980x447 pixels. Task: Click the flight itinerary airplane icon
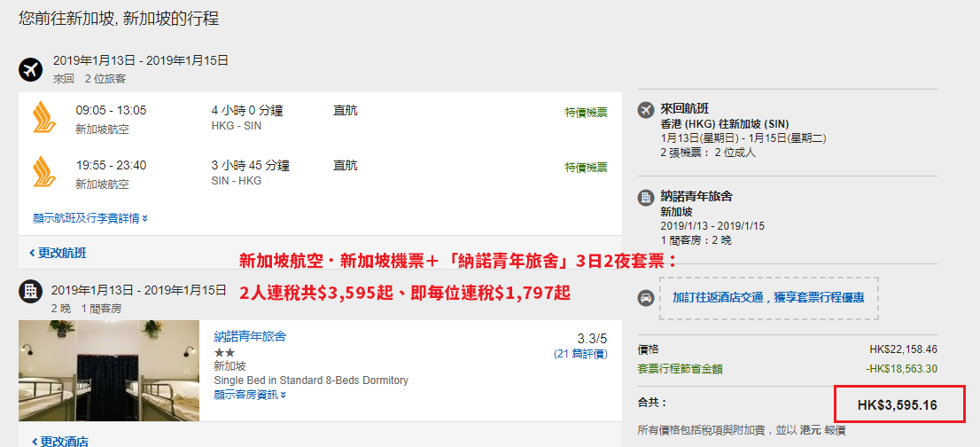click(30, 69)
